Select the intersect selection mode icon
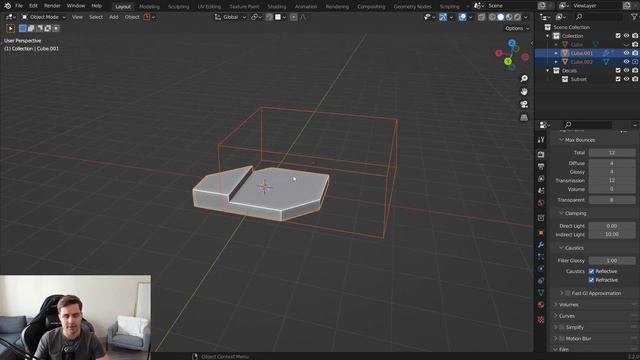This screenshot has width=640, height=360. 56,28
